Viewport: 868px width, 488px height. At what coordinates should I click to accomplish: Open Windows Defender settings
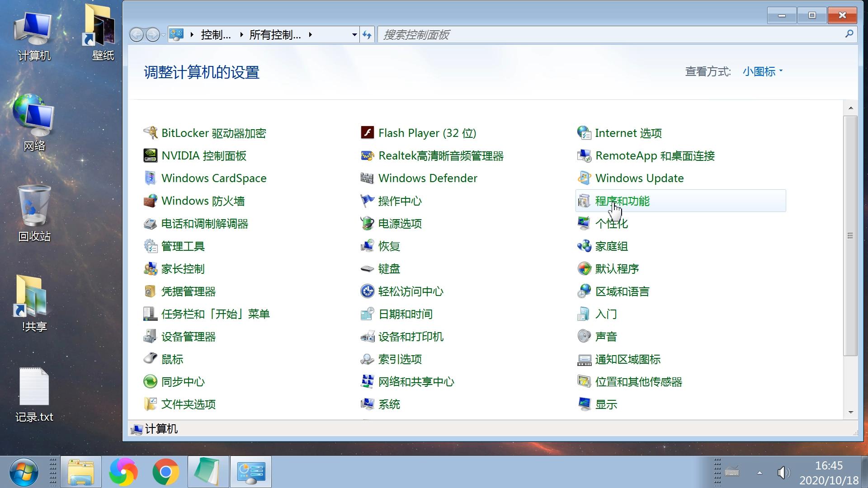click(x=427, y=178)
